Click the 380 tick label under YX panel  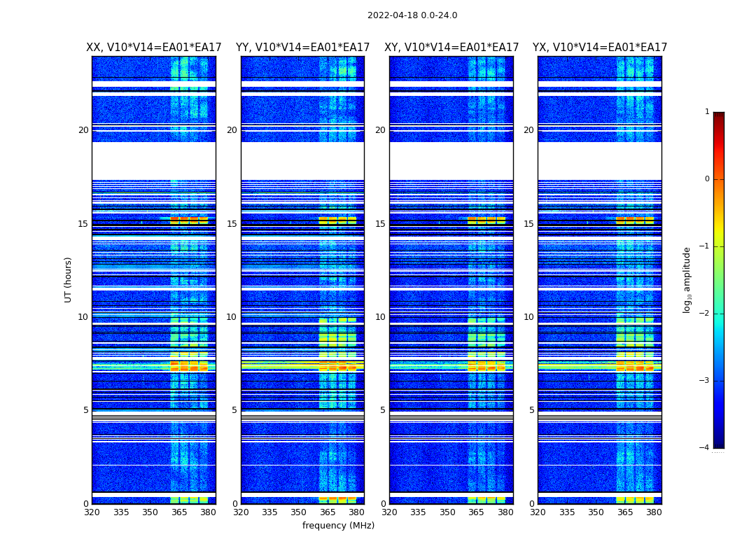[654, 512]
